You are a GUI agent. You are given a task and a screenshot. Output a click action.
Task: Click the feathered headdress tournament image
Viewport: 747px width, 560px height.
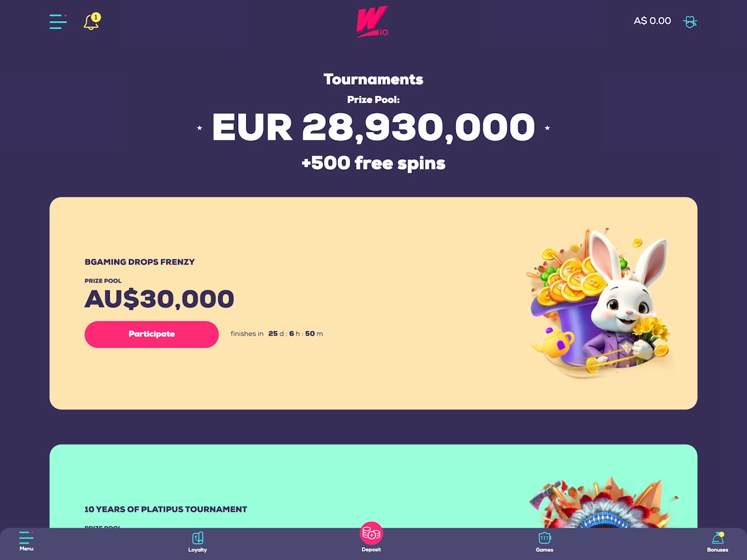(x=604, y=503)
